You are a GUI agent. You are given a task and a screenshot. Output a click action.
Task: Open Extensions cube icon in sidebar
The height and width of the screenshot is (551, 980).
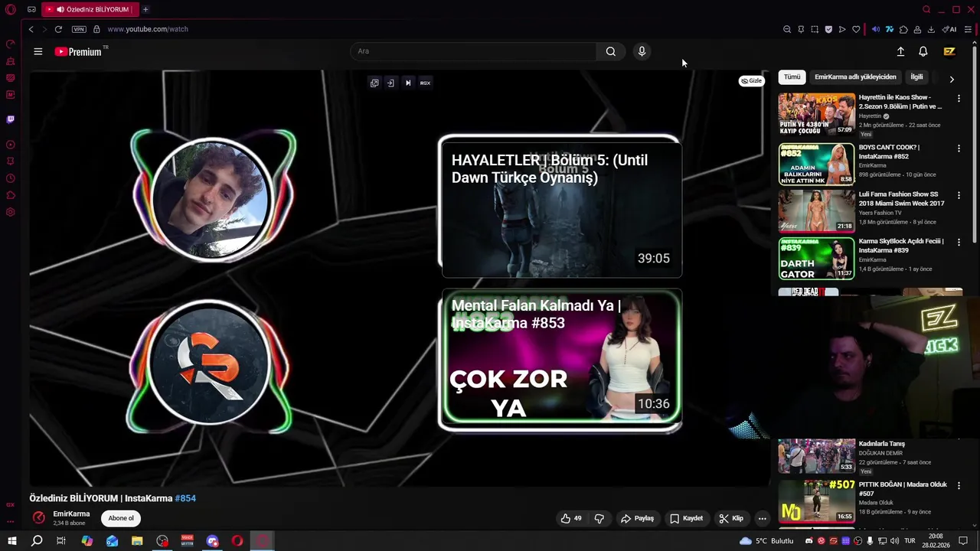click(x=11, y=195)
